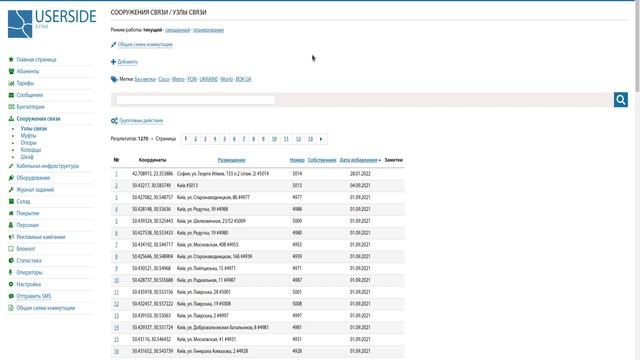Click the plug icon beside top Общая схема коммутации
Viewport: 640px width, 360px height.
click(x=113, y=44)
